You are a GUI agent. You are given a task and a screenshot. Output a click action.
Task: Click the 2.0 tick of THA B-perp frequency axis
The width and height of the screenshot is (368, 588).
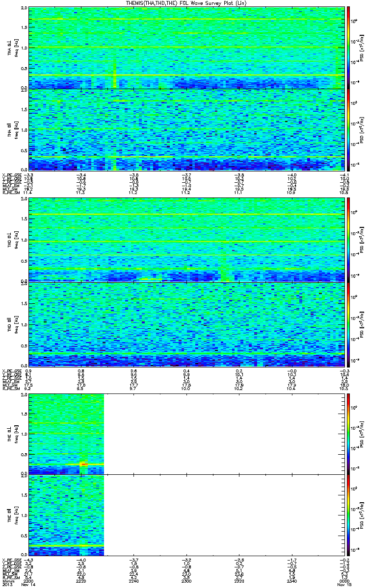coord(24,9)
